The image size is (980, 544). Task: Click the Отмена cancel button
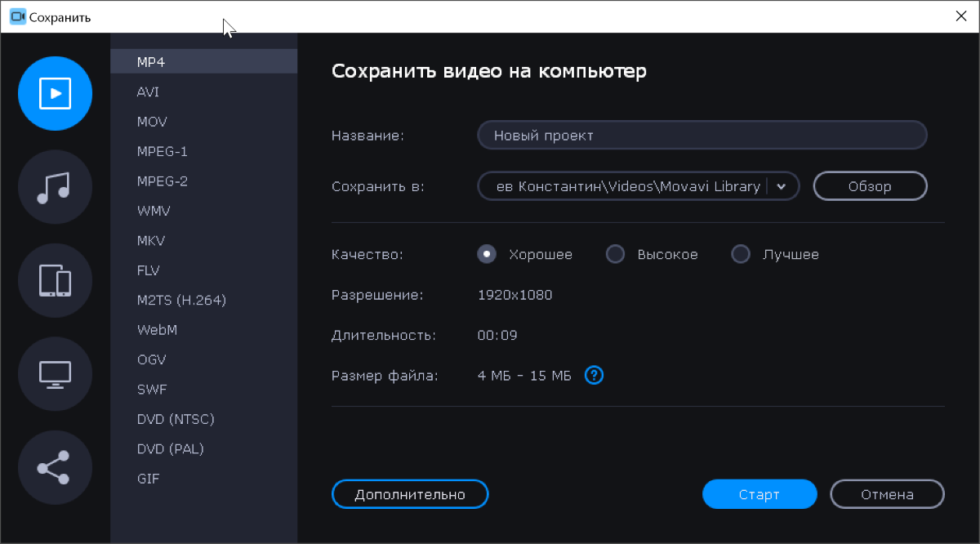[x=887, y=494]
